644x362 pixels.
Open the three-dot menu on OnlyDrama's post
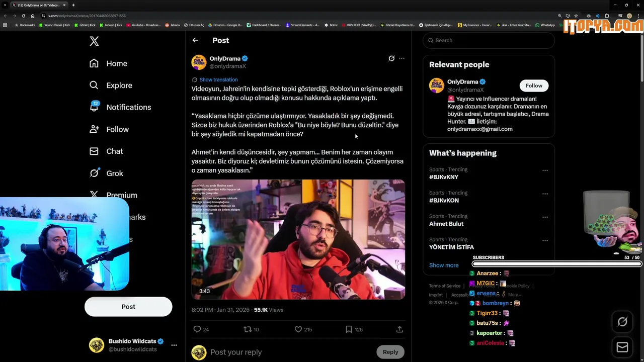[x=401, y=58]
